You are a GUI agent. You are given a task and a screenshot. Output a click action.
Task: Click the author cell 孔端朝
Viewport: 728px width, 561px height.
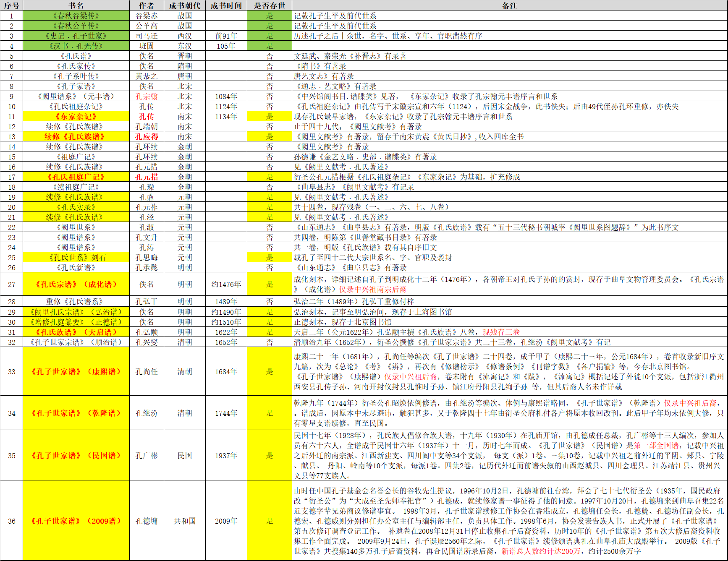(147, 127)
